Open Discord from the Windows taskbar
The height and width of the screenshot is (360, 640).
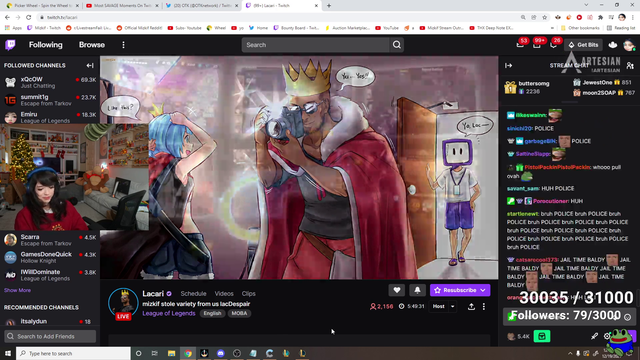pos(220,353)
